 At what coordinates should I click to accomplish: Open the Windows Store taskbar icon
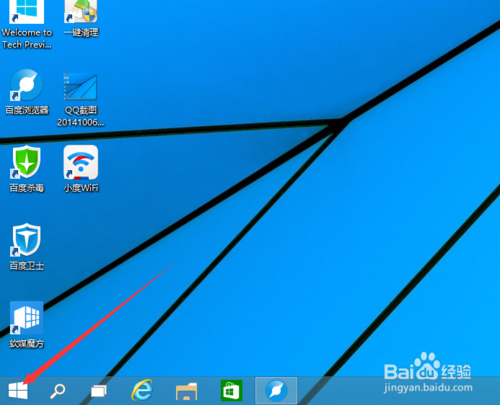coord(231,390)
